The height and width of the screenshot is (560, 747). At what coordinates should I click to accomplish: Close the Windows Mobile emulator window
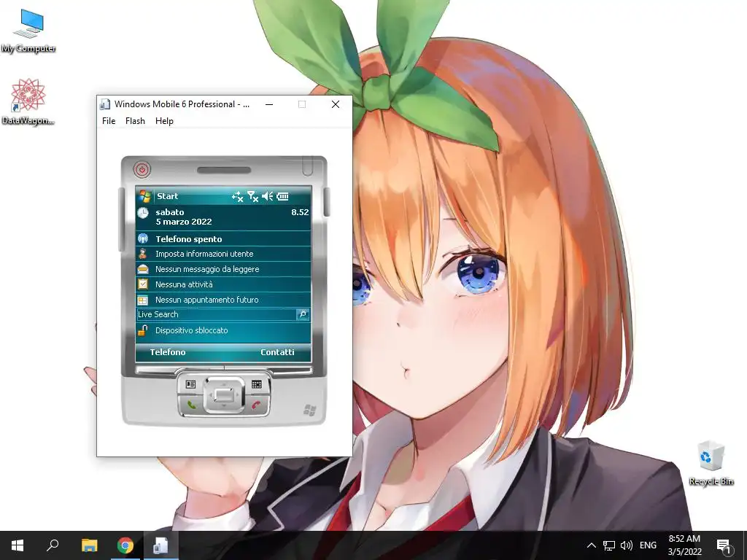pyautogui.click(x=336, y=104)
